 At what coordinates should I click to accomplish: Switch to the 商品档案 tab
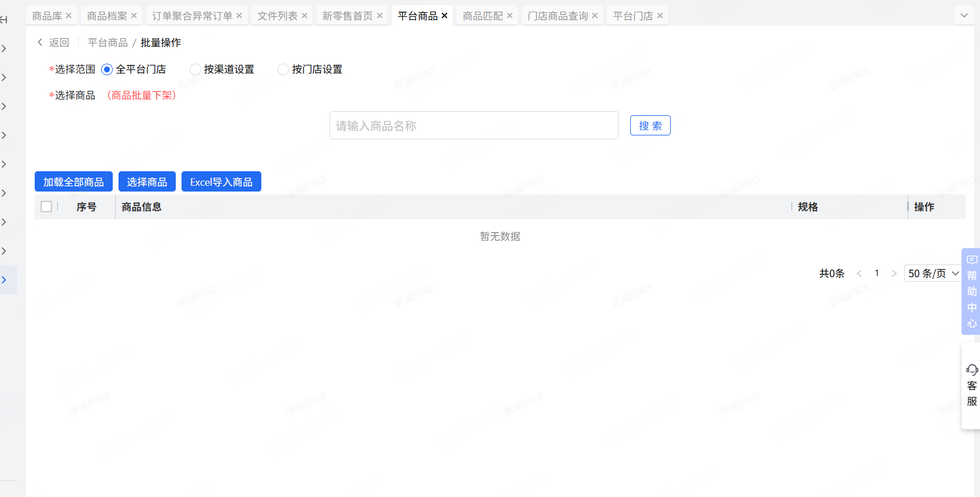[x=107, y=16]
